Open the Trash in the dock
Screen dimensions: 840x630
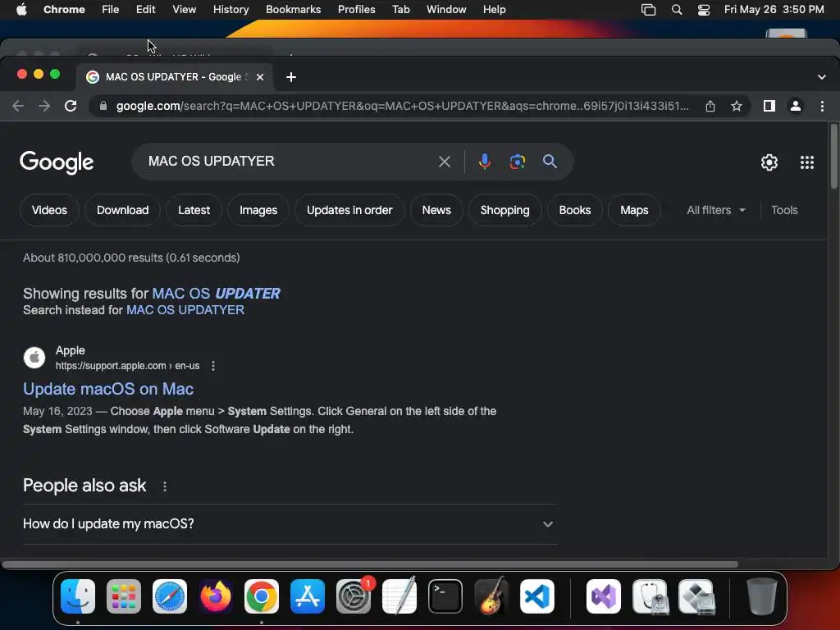pyautogui.click(x=762, y=596)
